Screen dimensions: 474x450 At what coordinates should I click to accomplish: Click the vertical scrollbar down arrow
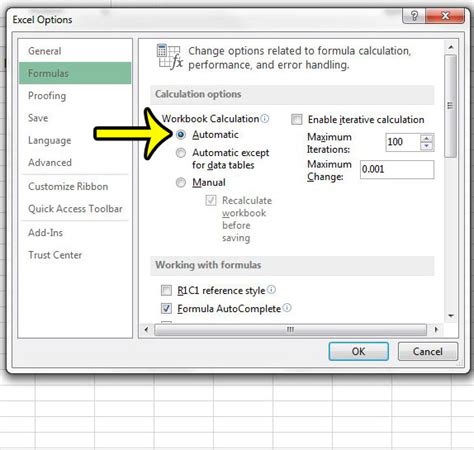click(x=451, y=316)
